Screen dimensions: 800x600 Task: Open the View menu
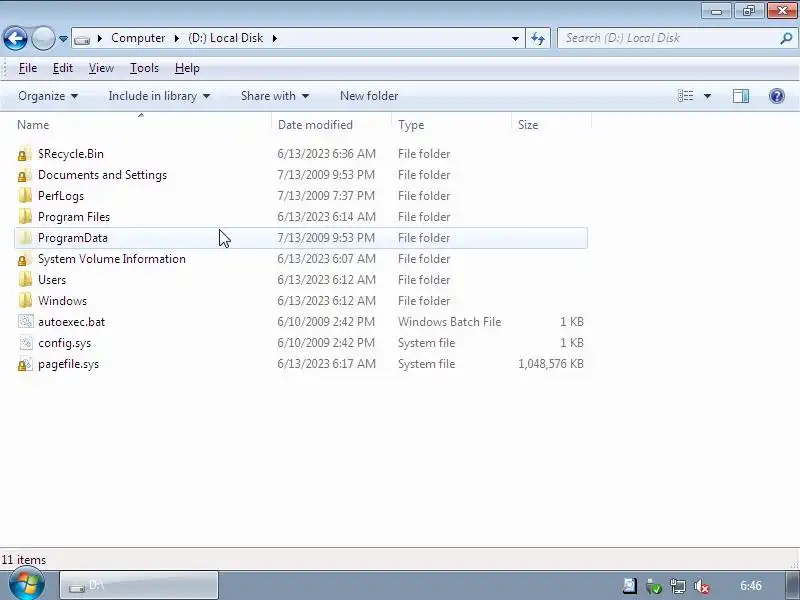point(101,68)
